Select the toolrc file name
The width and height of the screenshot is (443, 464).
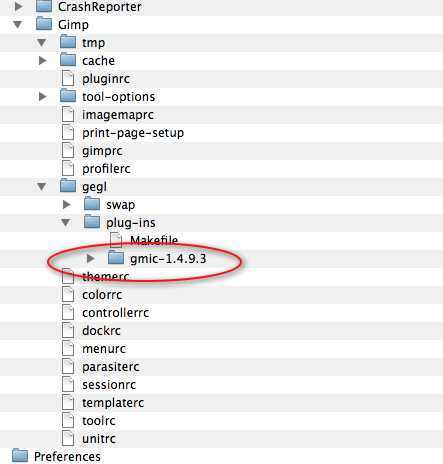click(x=99, y=421)
